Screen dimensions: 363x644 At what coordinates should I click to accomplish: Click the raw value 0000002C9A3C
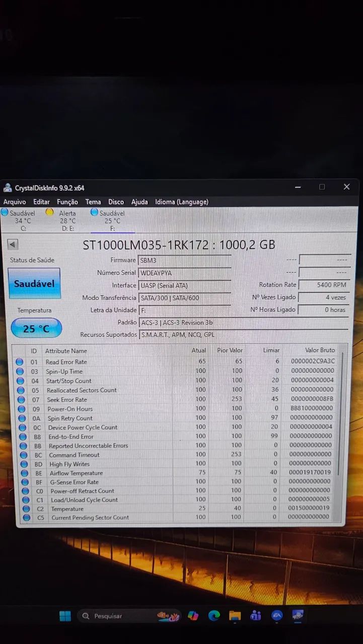(312, 361)
